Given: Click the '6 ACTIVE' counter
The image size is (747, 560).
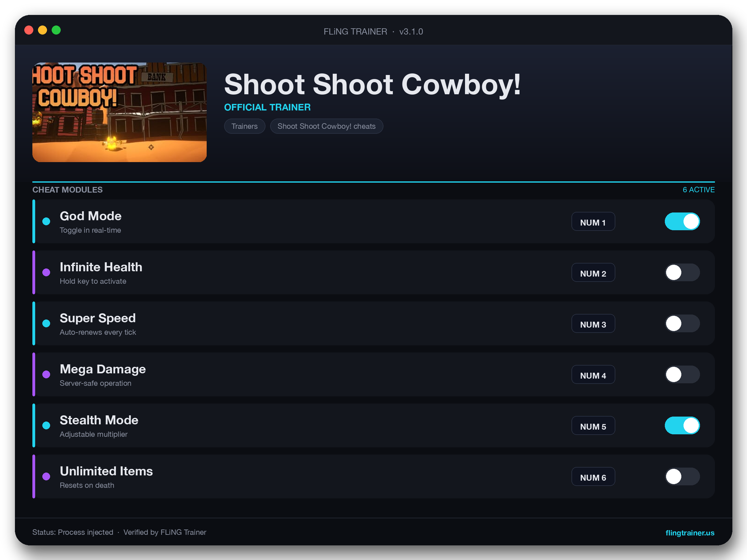Looking at the screenshot, I should tap(698, 190).
